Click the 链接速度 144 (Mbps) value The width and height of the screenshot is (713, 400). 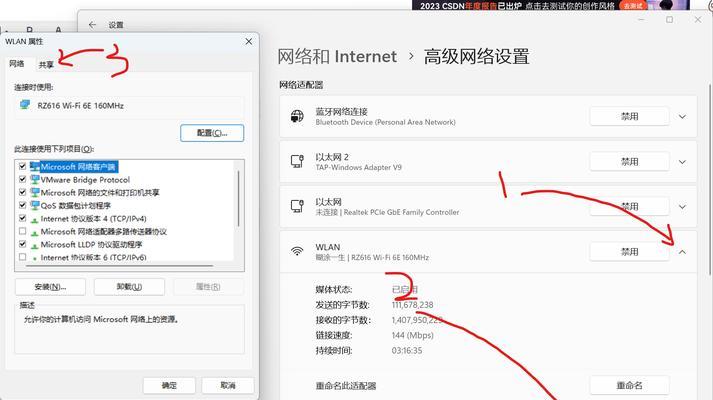412,335
